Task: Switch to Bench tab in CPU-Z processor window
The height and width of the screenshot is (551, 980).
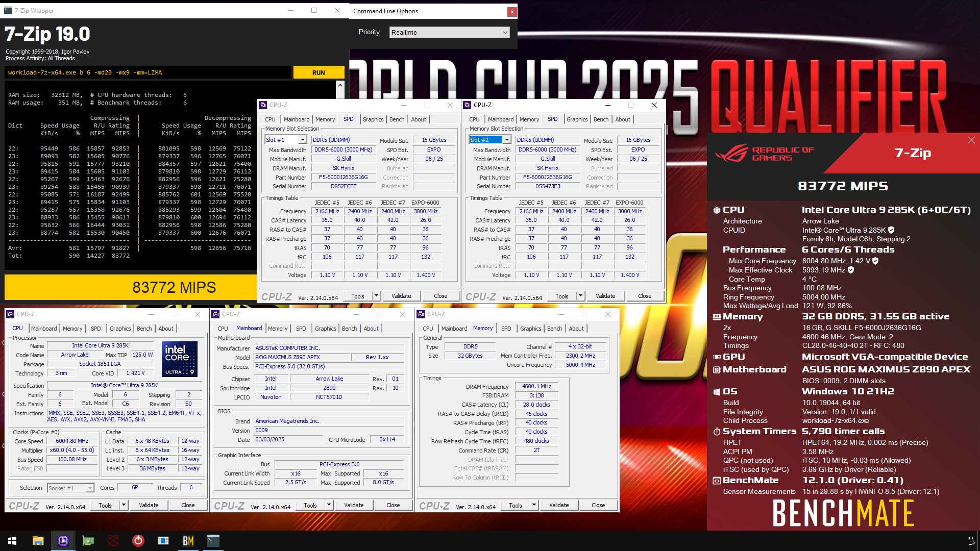Action: tap(144, 329)
